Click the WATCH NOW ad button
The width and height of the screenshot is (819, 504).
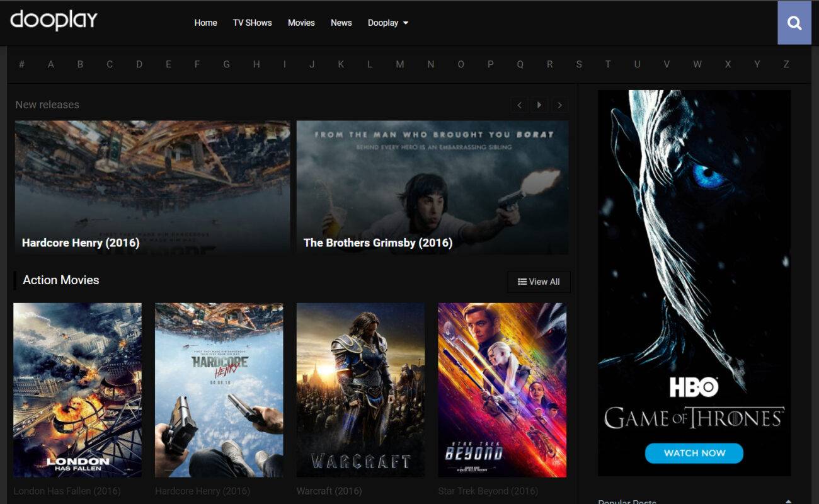coord(694,453)
